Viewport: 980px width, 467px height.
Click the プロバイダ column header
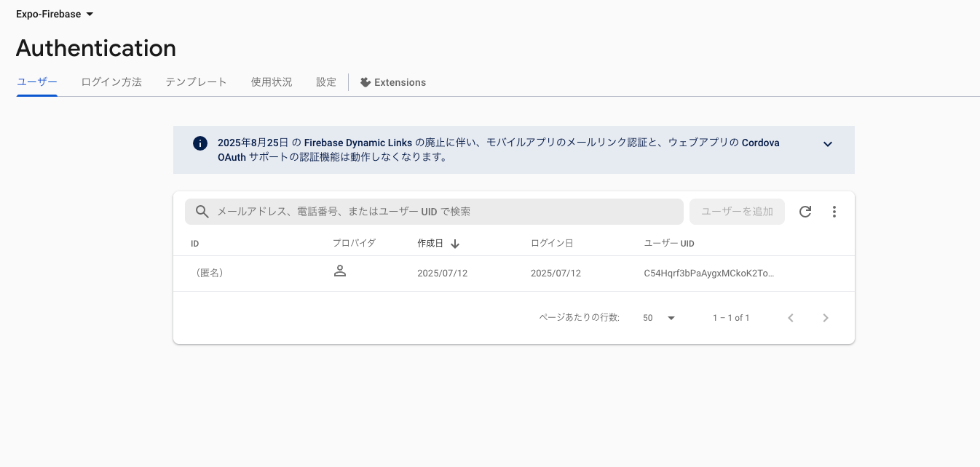(354, 243)
